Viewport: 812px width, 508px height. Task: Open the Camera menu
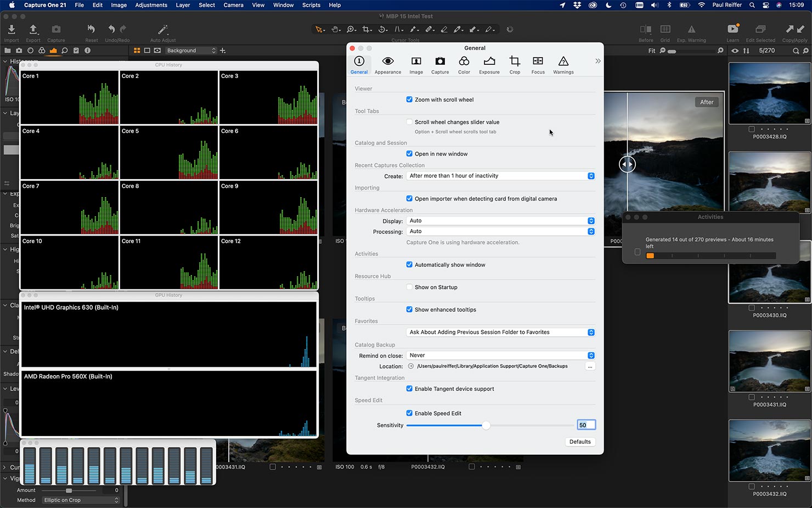tap(233, 5)
